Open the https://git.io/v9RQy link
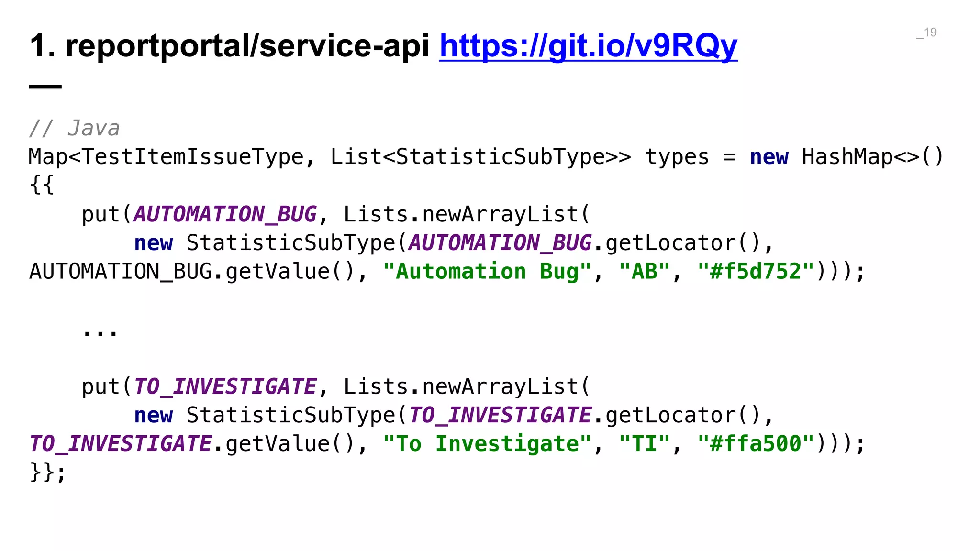 589,46
